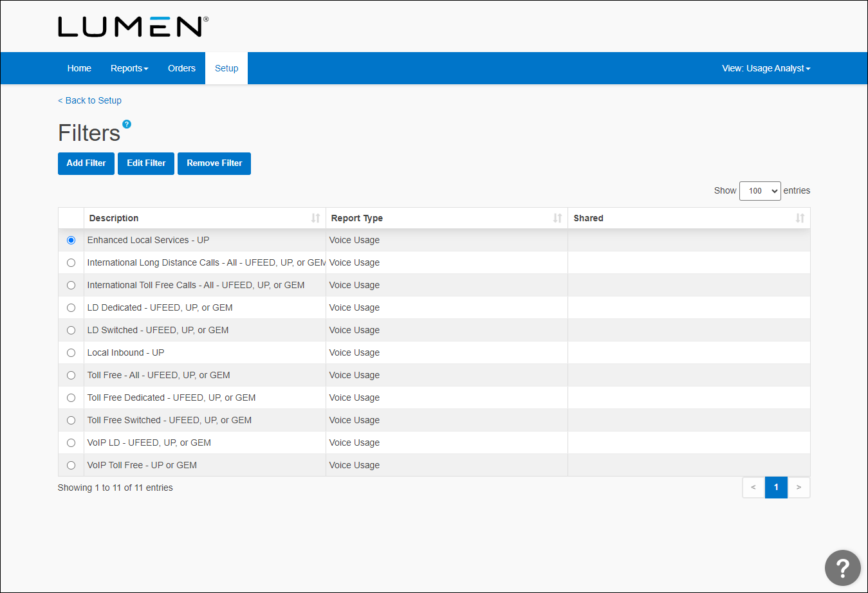Sort by Description column arrows
868x593 pixels.
(315, 218)
